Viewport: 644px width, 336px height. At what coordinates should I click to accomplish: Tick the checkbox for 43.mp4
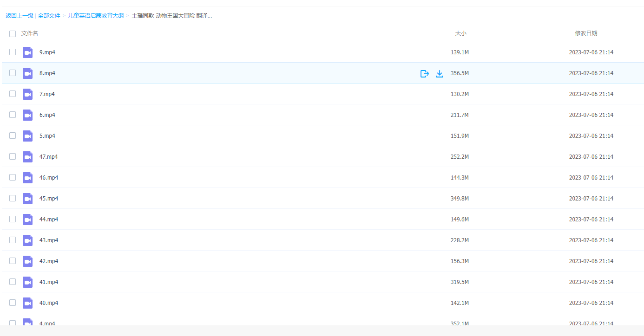(x=13, y=240)
